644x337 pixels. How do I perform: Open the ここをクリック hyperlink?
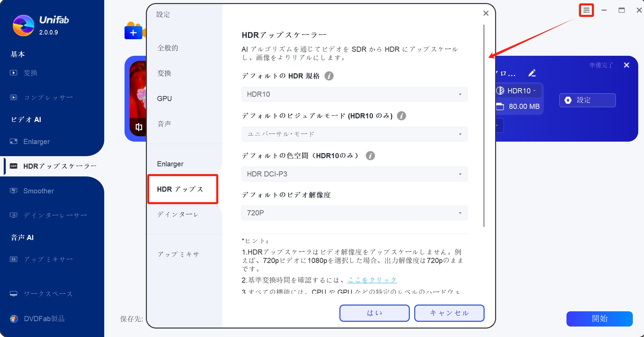372,280
